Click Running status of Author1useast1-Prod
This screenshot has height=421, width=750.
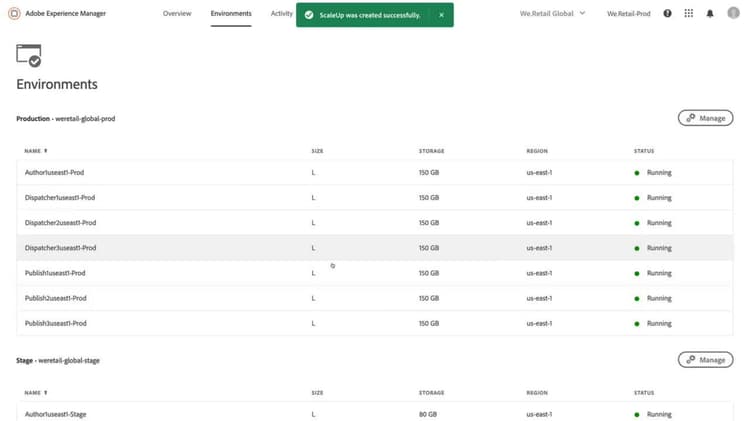[x=653, y=173]
